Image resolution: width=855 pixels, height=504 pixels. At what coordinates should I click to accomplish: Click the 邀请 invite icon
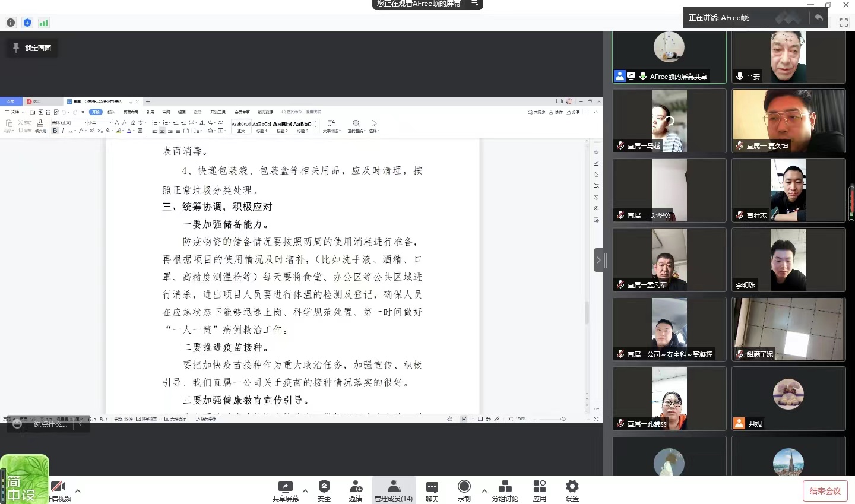(x=356, y=490)
